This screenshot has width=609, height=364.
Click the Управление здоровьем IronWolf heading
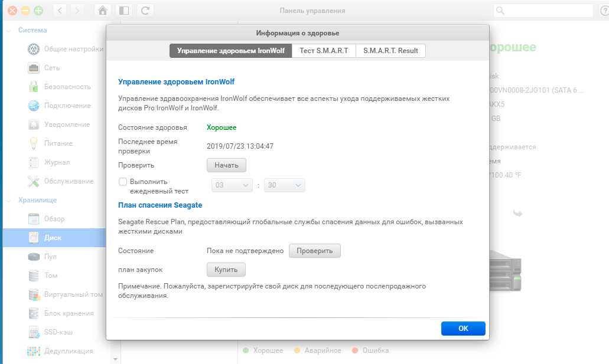[x=177, y=82]
